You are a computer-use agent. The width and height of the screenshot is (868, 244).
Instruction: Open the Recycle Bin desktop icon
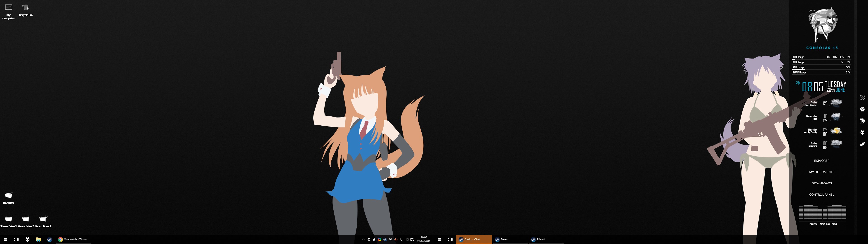point(26,10)
